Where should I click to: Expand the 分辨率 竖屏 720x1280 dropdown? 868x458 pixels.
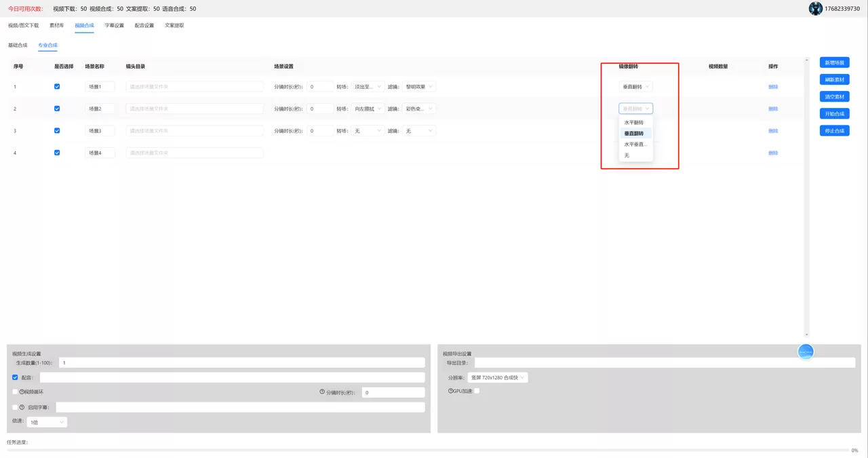tap(498, 377)
